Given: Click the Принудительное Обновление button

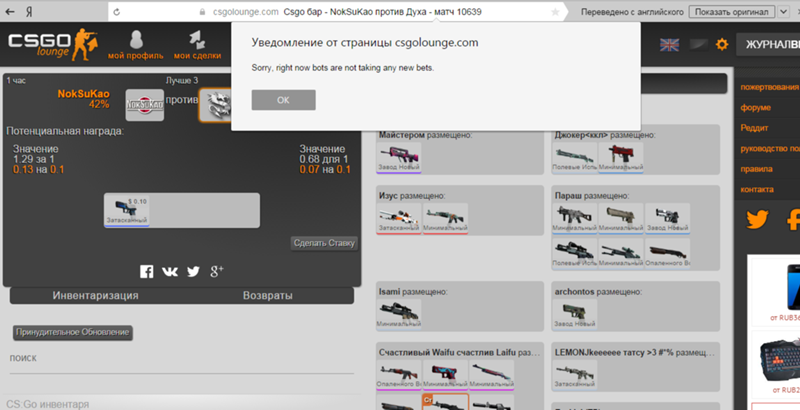Looking at the screenshot, I should tap(72, 332).
